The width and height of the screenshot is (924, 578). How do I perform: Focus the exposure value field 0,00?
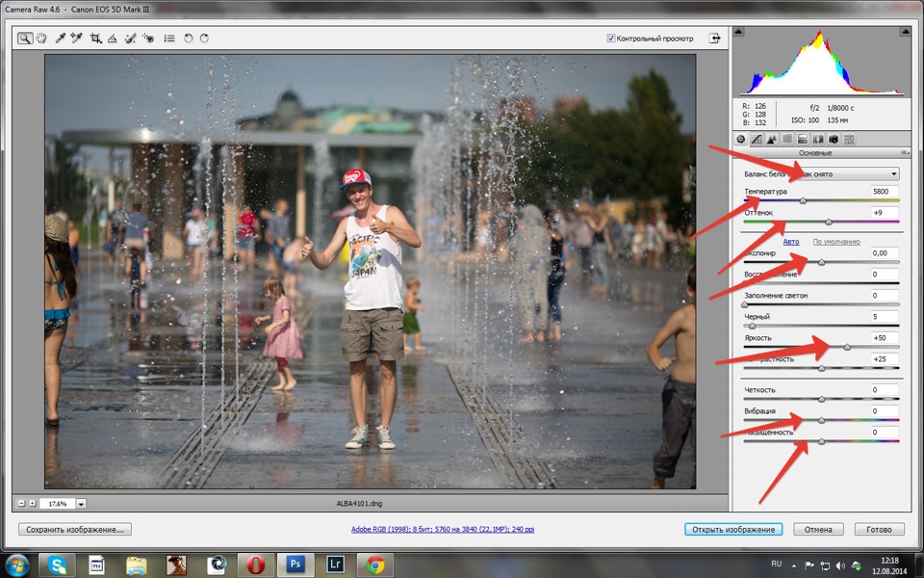click(x=885, y=252)
